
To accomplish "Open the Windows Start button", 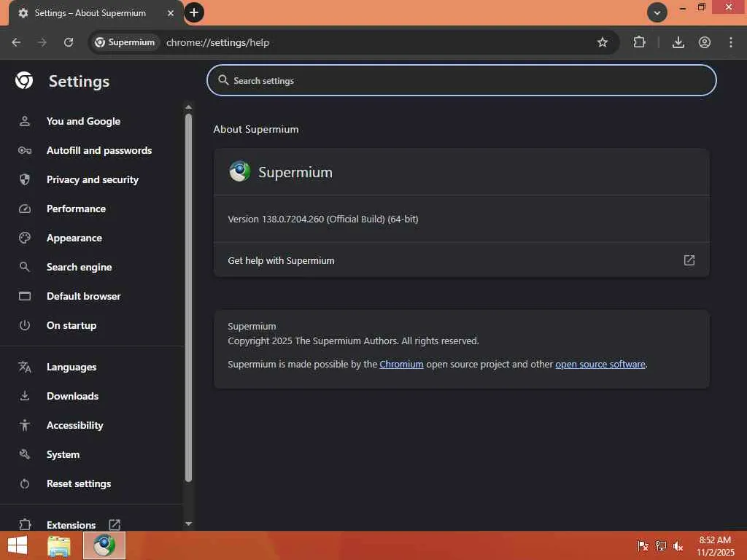I will coord(18,545).
